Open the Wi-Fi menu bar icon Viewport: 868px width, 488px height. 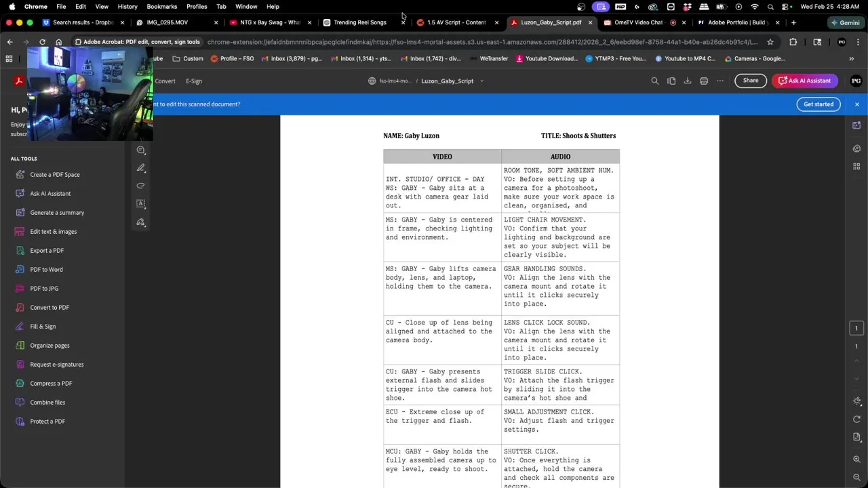(754, 7)
